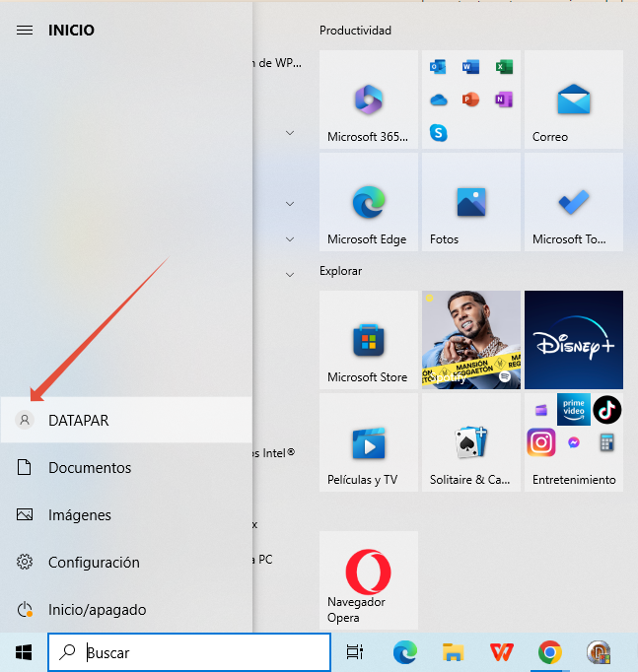Open the Microsoft Store tile

click(369, 340)
